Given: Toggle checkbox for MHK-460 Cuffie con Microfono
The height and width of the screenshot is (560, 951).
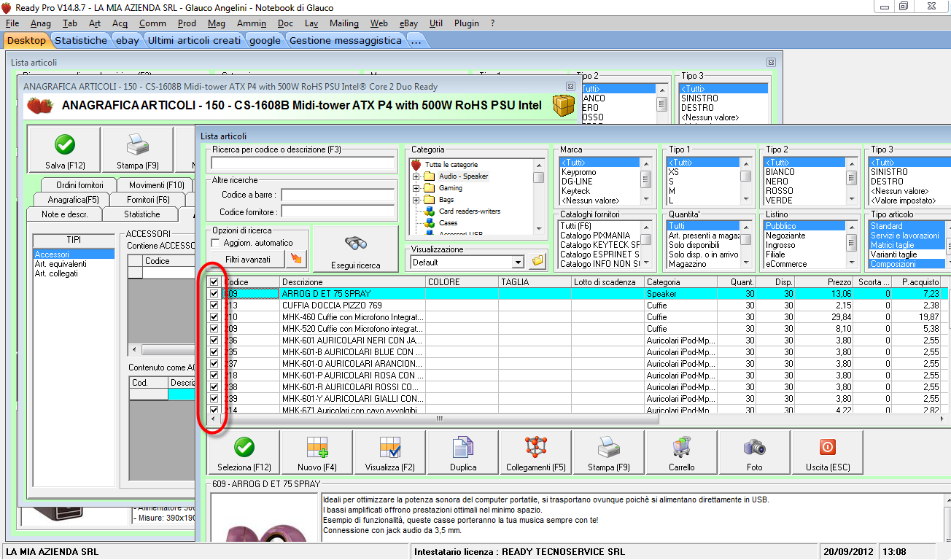Looking at the screenshot, I should point(214,317).
